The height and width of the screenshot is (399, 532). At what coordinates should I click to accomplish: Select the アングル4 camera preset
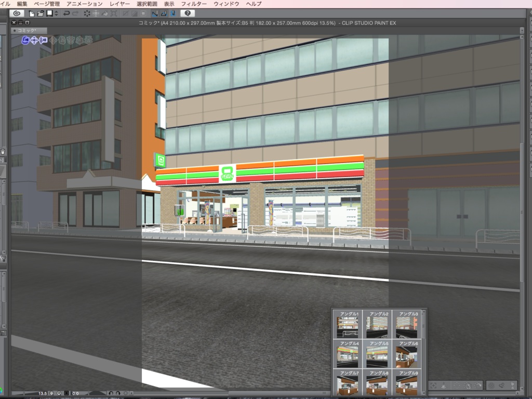click(348, 353)
